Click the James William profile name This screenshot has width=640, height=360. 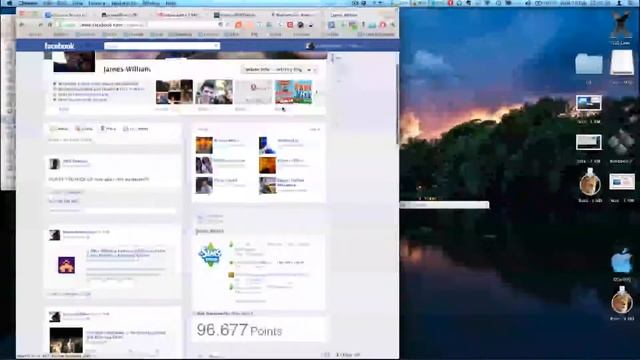pyautogui.click(x=127, y=69)
